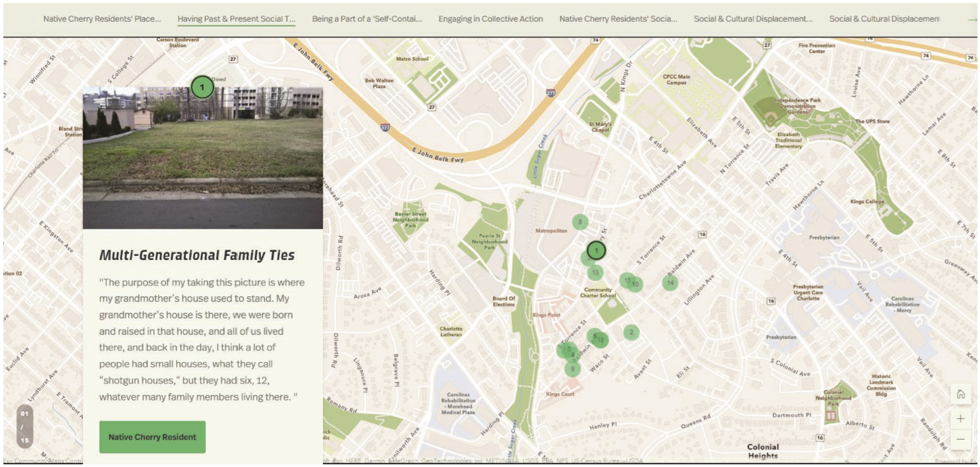
Task: Select map marker number 10
Action: (x=635, y=284)
